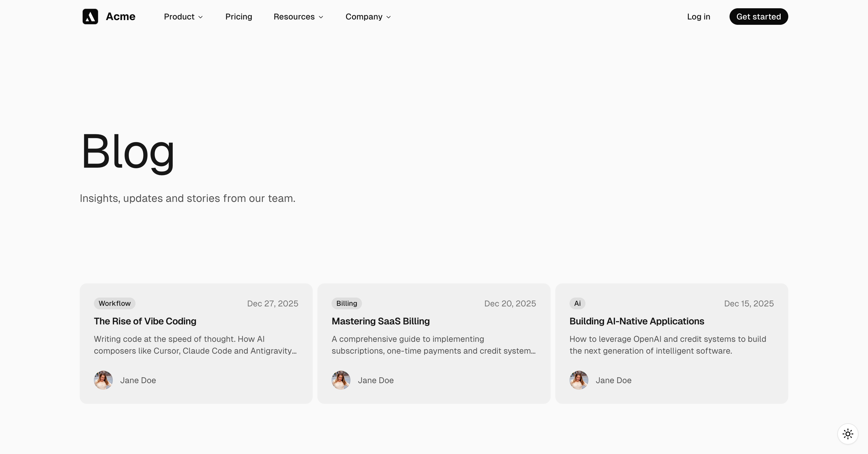Click Jane Doe avatar on Vibe Coding card
Image resolution: width=868 pixels, height=454 pixels.
tap(103, 380)
